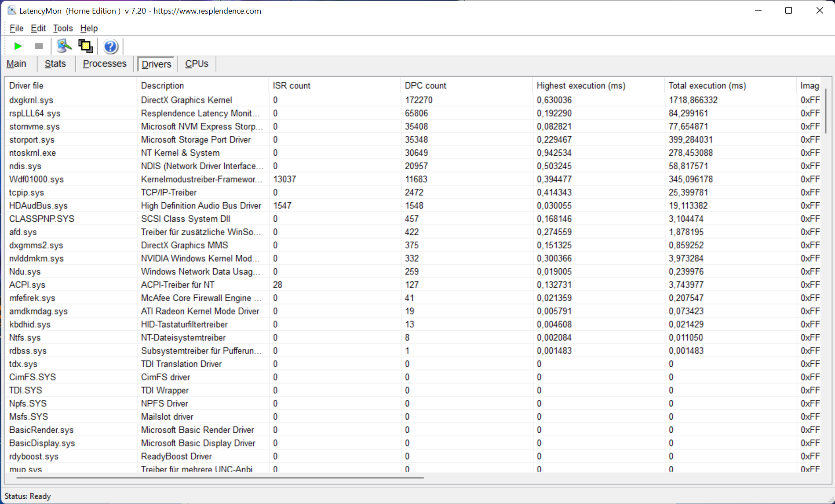Select the nvlddmkm.sys driver row

coord(36,258)
